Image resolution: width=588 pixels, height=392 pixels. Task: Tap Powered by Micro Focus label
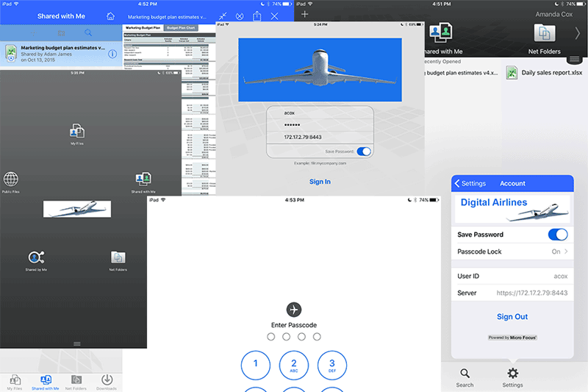512,338
